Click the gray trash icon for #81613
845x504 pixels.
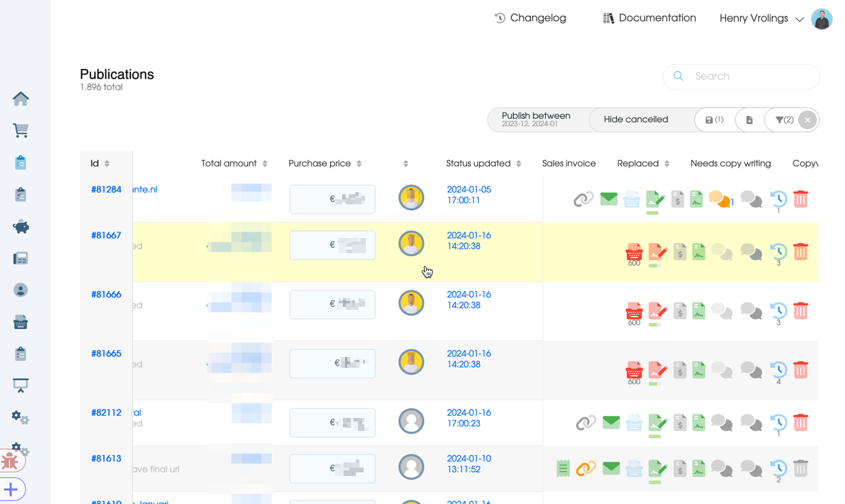coord(801,468)
